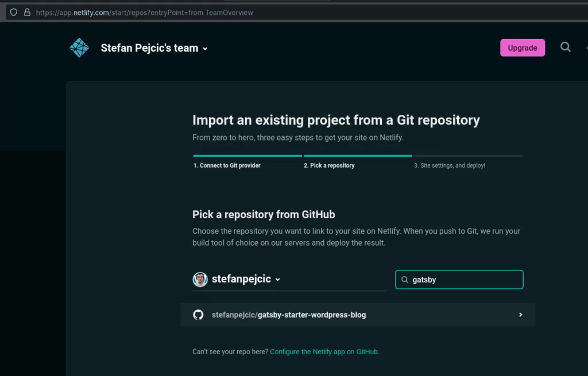Screen dimensions: 588x376
Task: Click the Stefan Pejcic's team title
Action: click(x=149, y=48)
